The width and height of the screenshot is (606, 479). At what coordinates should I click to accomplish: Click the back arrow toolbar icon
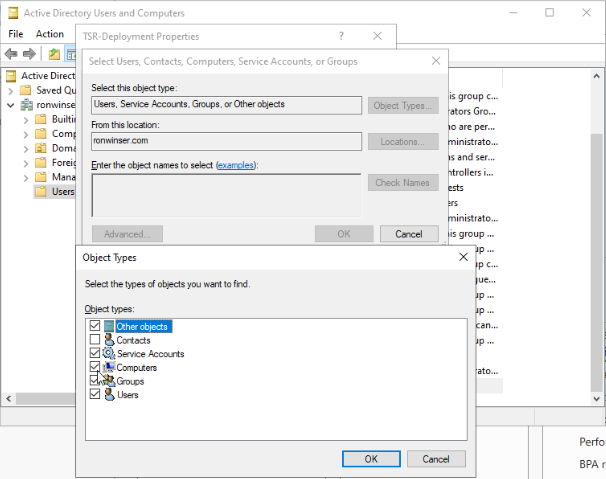pyautogui.click(x=12, y=54)
